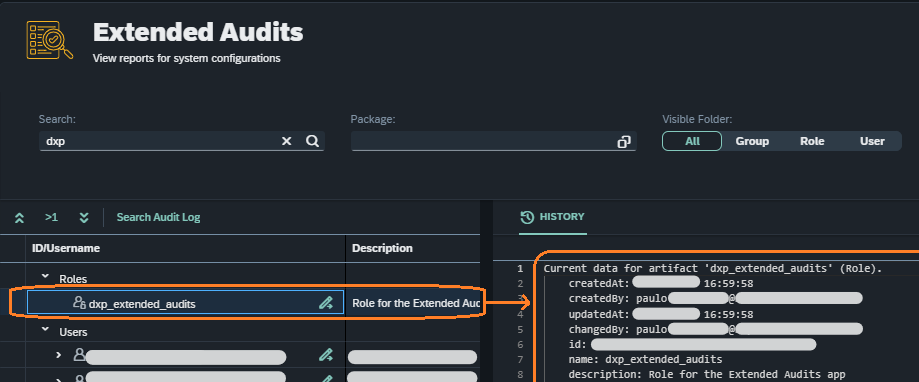Collapse all tree nodes icon
This screenshot has width=919, height=382.
(x=19, y=217)
